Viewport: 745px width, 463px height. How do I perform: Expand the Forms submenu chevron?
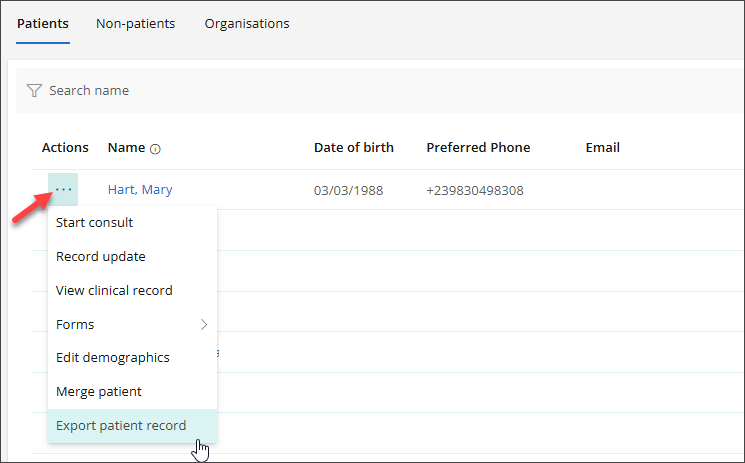tap(204, 324)
